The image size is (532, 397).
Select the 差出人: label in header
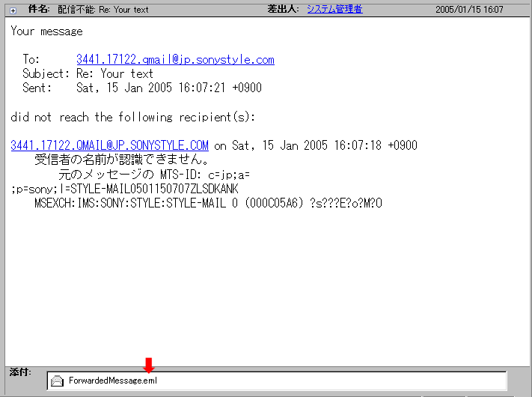coord(283,9)
